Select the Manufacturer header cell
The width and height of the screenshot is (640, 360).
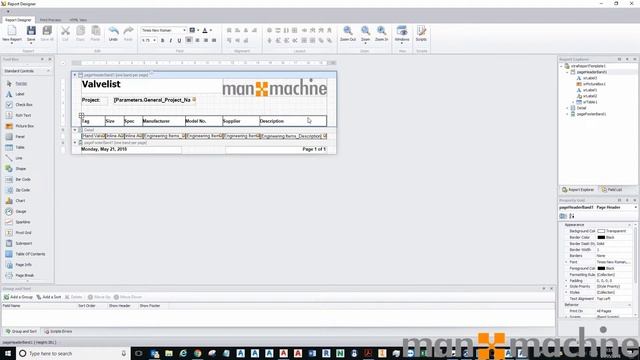point(163,121)
